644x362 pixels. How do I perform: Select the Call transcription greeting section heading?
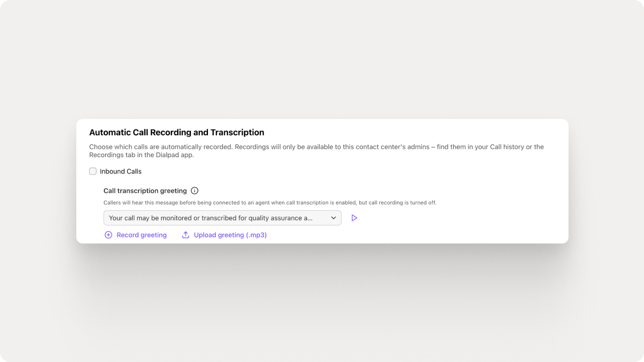pyautogui.click(x=145, y=191)
